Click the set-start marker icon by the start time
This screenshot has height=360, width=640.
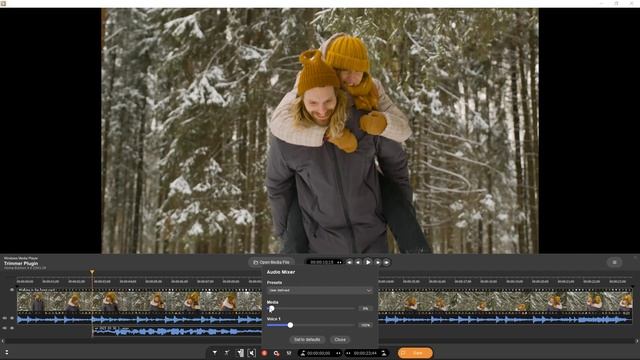tap(303, 353)
